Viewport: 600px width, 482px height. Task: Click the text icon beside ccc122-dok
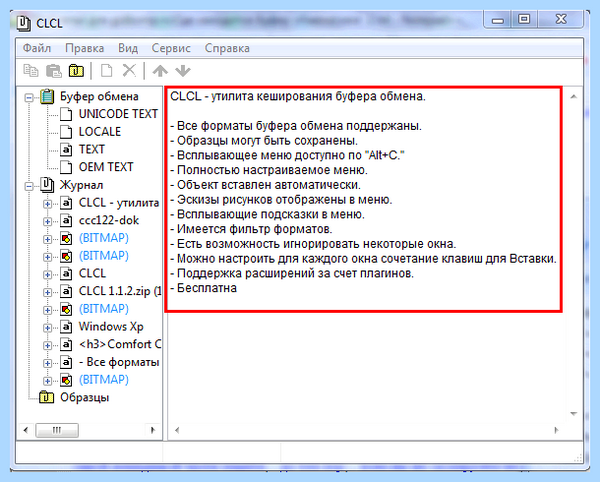66,220
